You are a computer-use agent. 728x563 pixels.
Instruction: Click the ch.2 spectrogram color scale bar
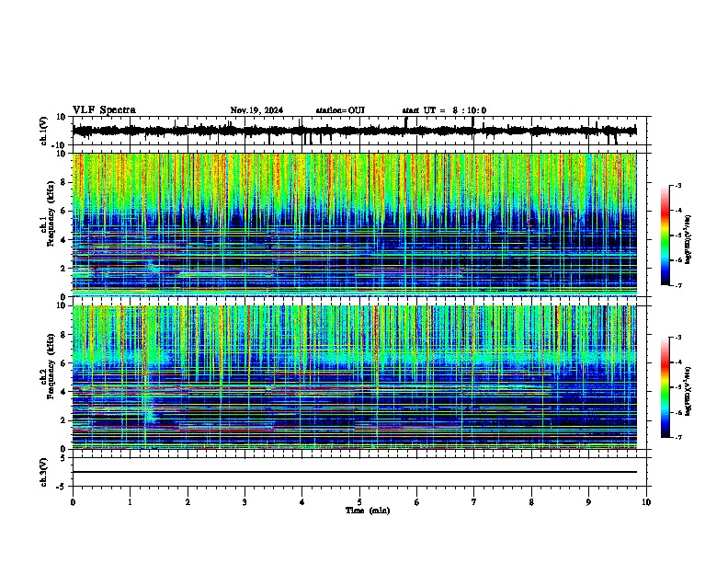[665, 387]
